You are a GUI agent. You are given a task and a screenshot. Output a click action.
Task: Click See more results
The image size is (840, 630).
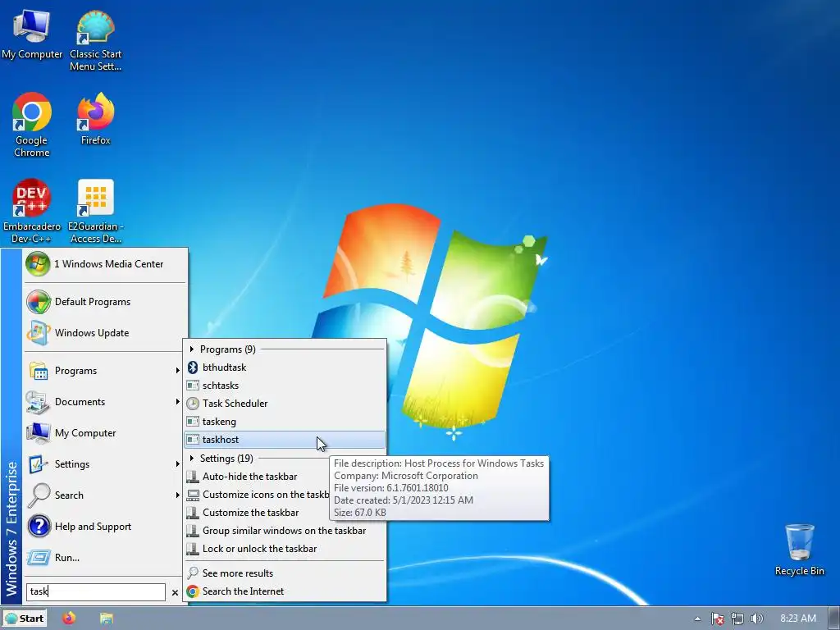pyautogui.click(x=285, y=573)
